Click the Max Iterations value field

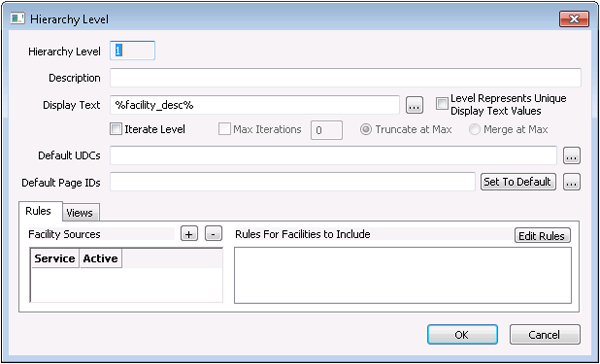(326, 130)
